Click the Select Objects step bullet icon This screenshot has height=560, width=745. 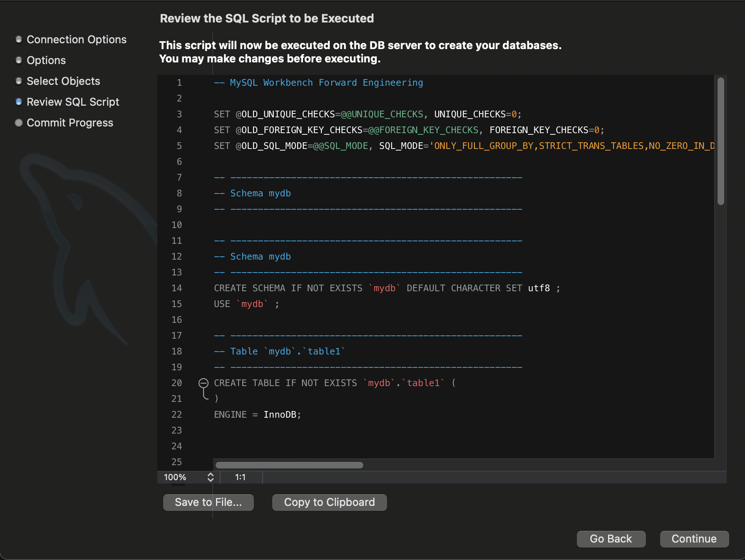point(19,81)
